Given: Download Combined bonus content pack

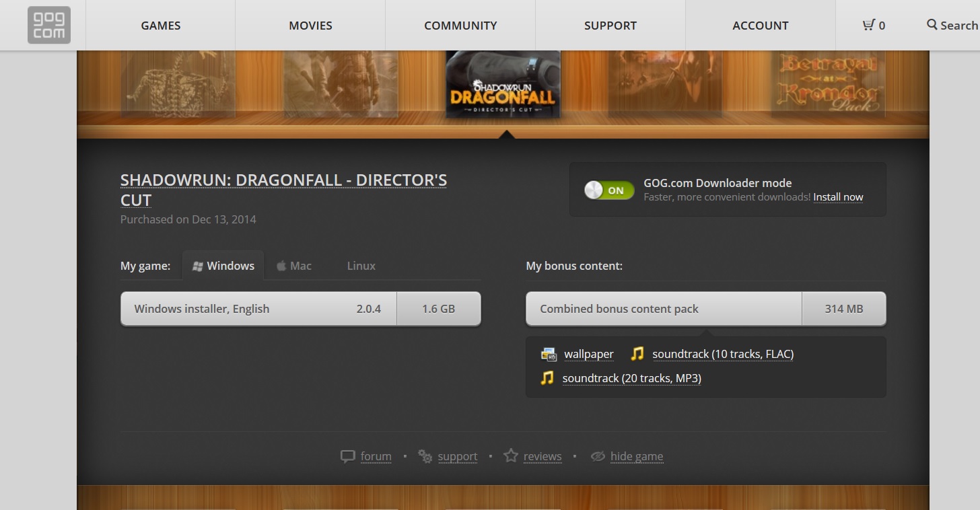Looking at the screenshot, I should (664, 309).
